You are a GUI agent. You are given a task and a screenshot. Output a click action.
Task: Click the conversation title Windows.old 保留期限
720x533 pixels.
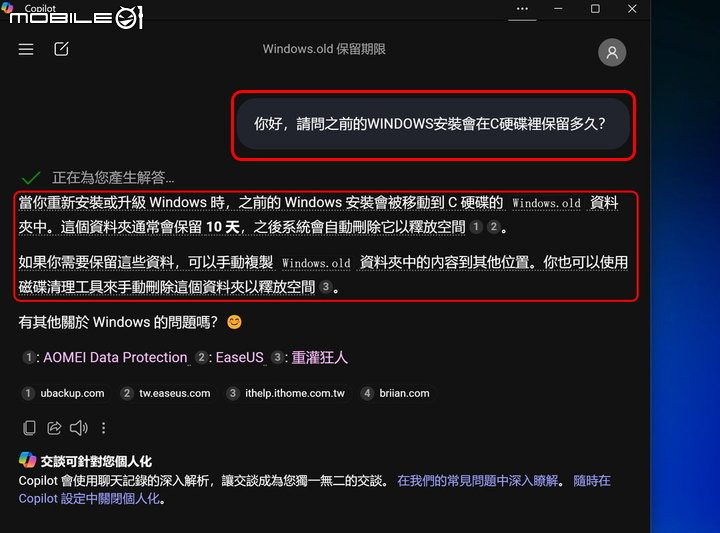point(324,49)
